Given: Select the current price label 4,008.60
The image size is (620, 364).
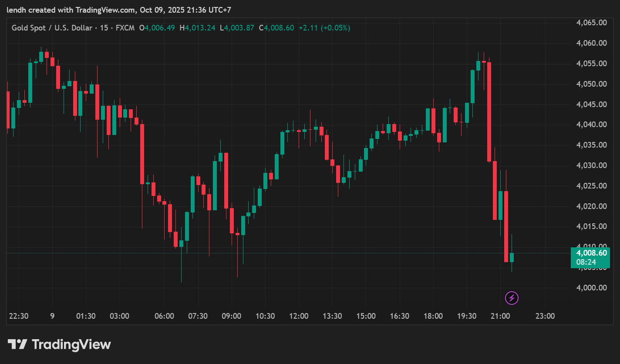Looking at the screenshot, I should click(591, 253).
